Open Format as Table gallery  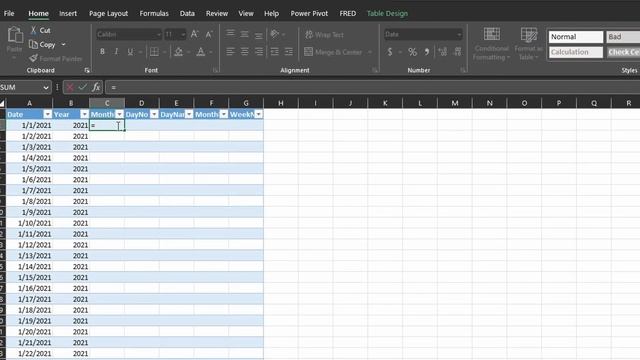pyautogui.click(x=529, y=44)
